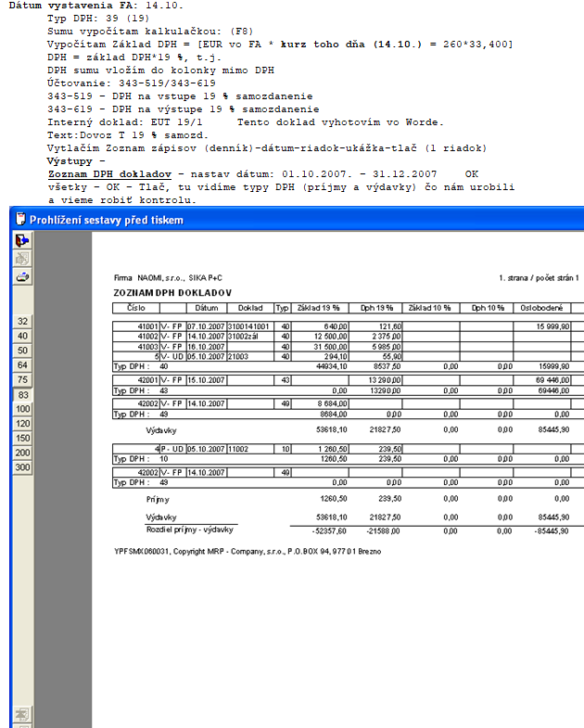Zoom the preview to 100
Image resolution: width=584 pixels, height=728 pixels.
(x=22, y=409)
